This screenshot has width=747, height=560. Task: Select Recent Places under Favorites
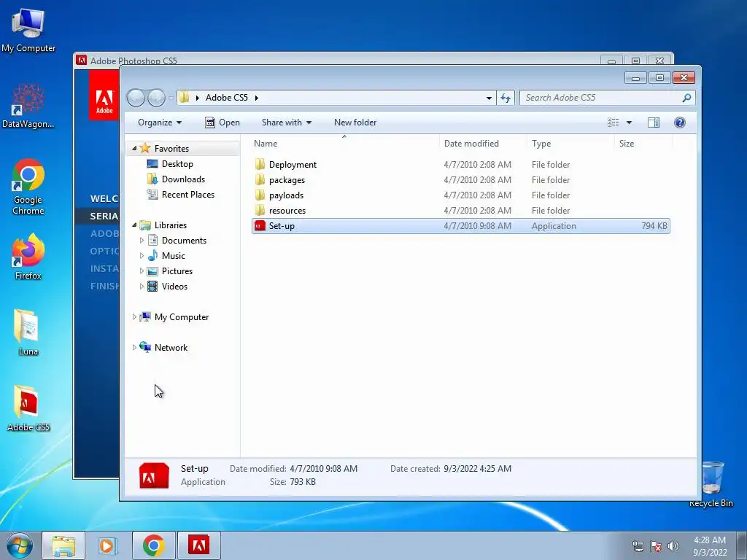(x=188, y=194)
